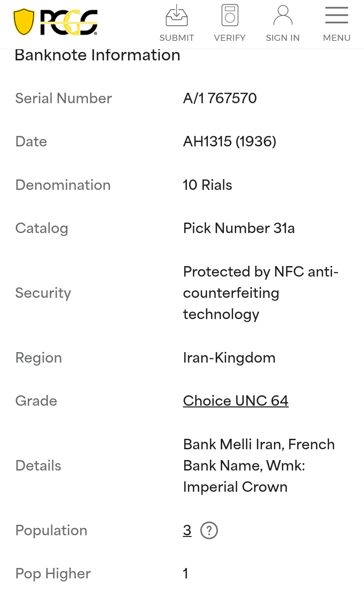Screen dimensions: 364x599
Task: Select the SUBMIT label in the header
Action: tap(177, 38)
